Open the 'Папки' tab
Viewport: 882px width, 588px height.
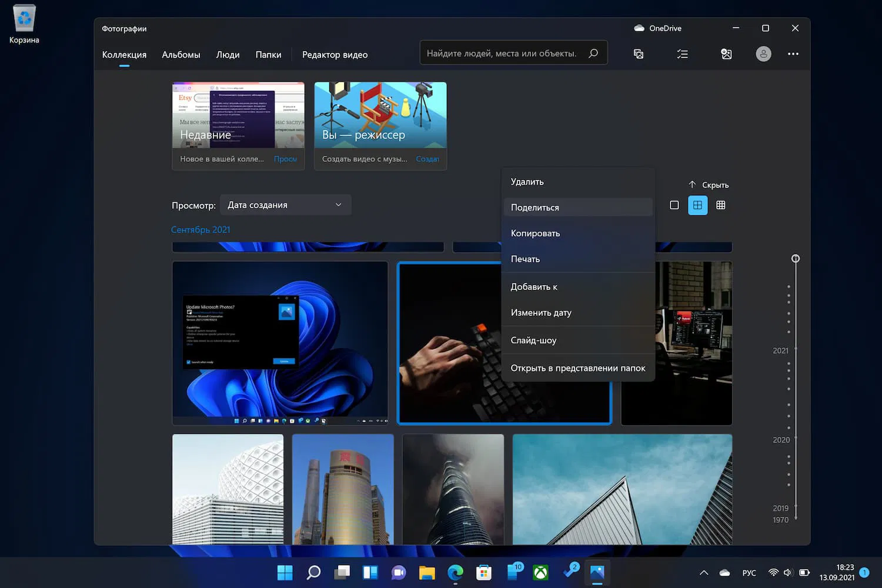pos(268,55)
